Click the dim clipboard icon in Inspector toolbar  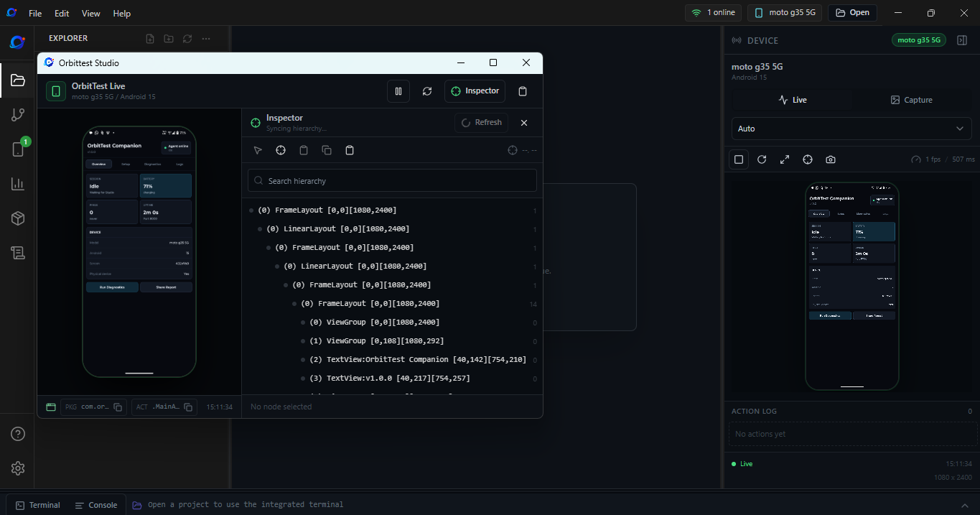tap(304, 150)
